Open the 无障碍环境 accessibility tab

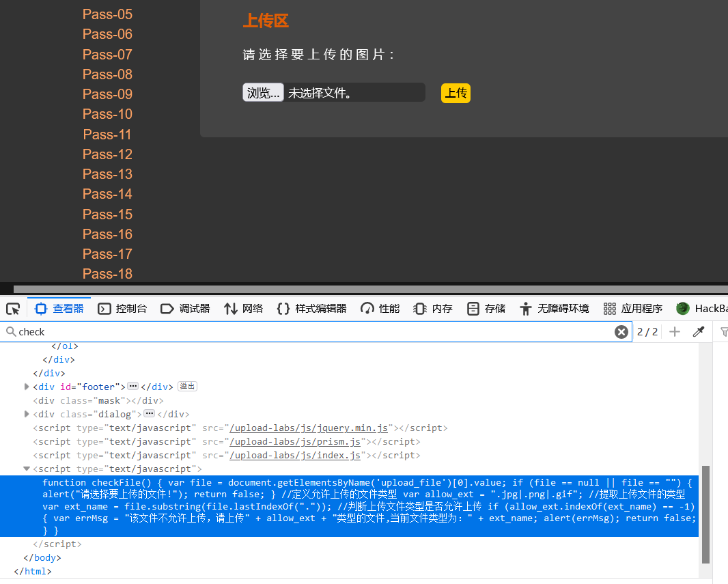[x=554, y=309]
